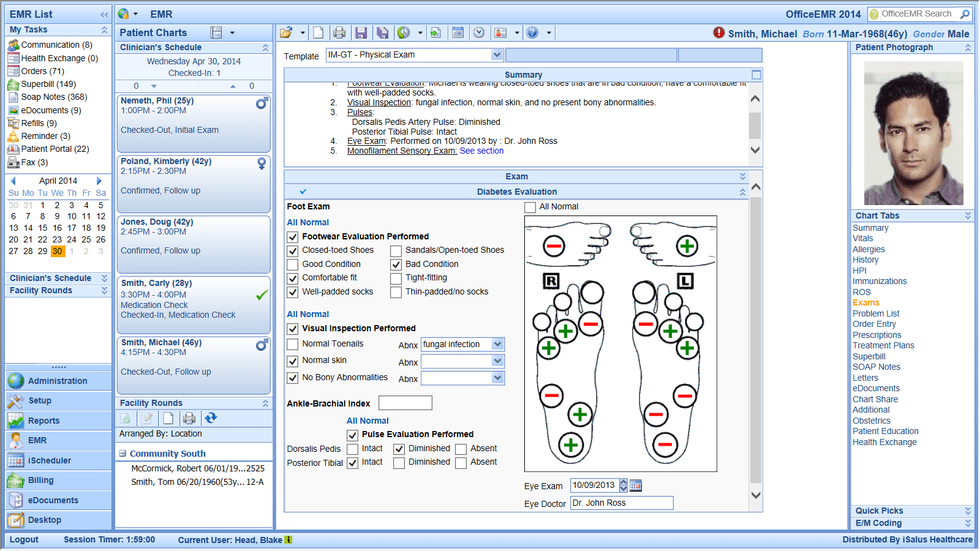This screenshot has height=551, width=980.
Task: Click the OfficeEMR Search magnifier icon
Action: 965,14
